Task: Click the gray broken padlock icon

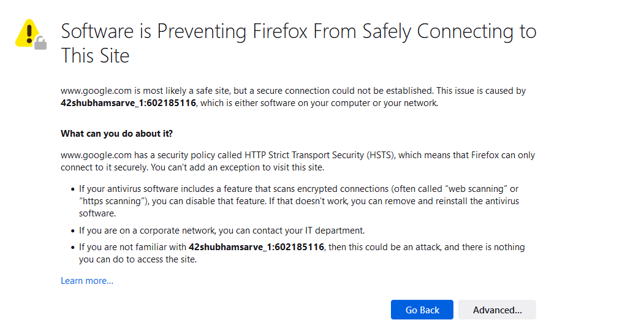Action: coord(40,43)
